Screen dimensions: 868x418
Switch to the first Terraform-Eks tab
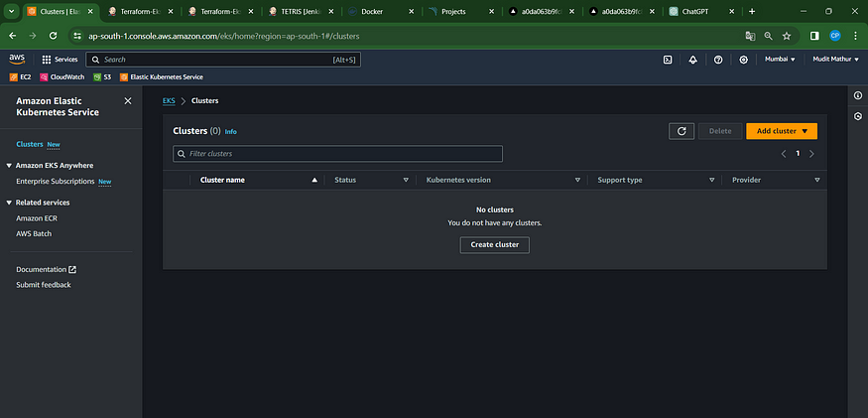pyautogui.click(x=141, y=11)
